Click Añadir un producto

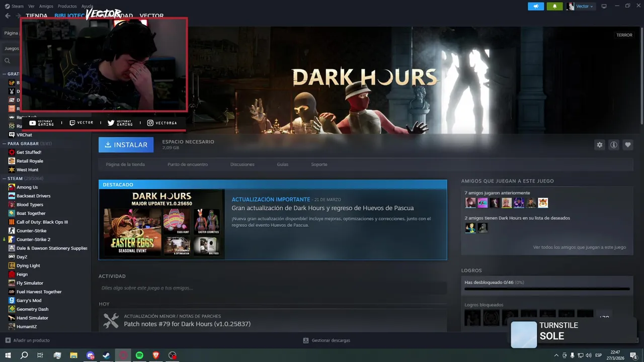(x=28, y=340)
